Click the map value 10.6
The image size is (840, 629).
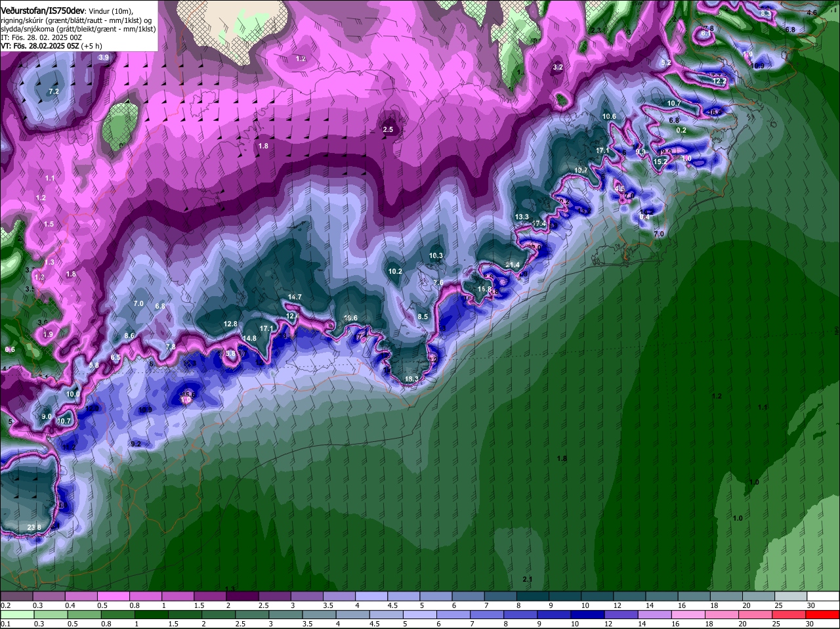[x=609, y=116]
